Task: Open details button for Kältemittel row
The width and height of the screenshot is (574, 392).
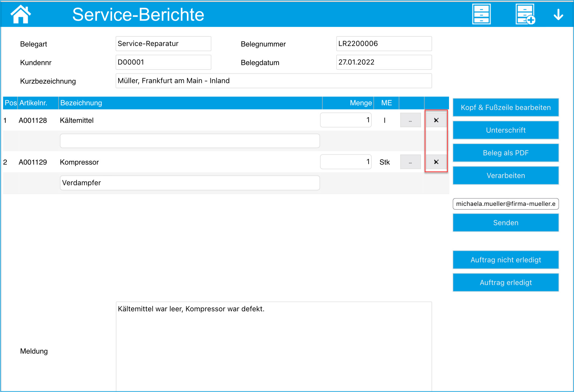Action: [410, 120]
